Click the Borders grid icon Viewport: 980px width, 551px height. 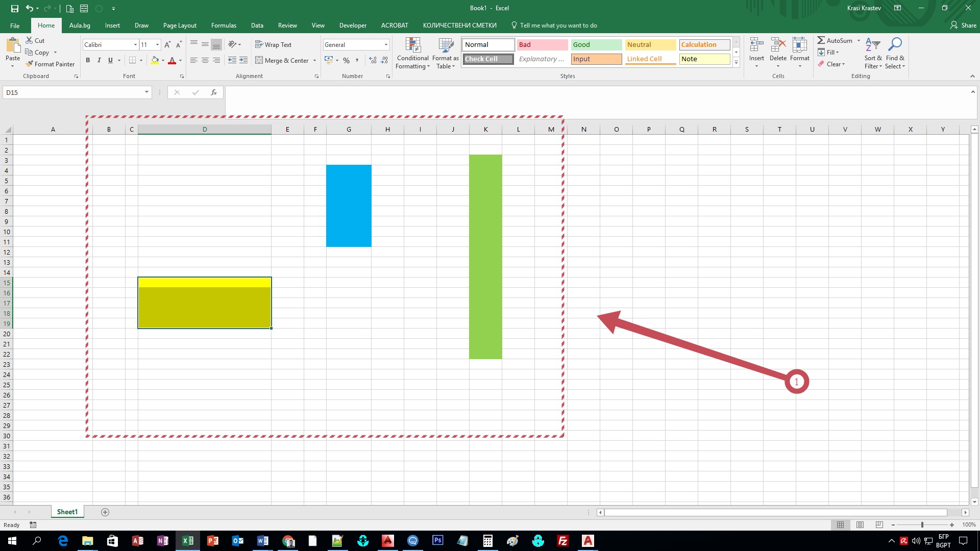point(132,60)
